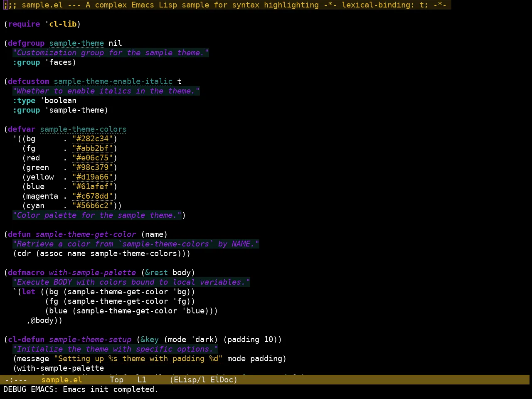Screen dimensions: 532x399
Task: Click the 'cl-lib' symbol in require form
Action: click(63, 24)
